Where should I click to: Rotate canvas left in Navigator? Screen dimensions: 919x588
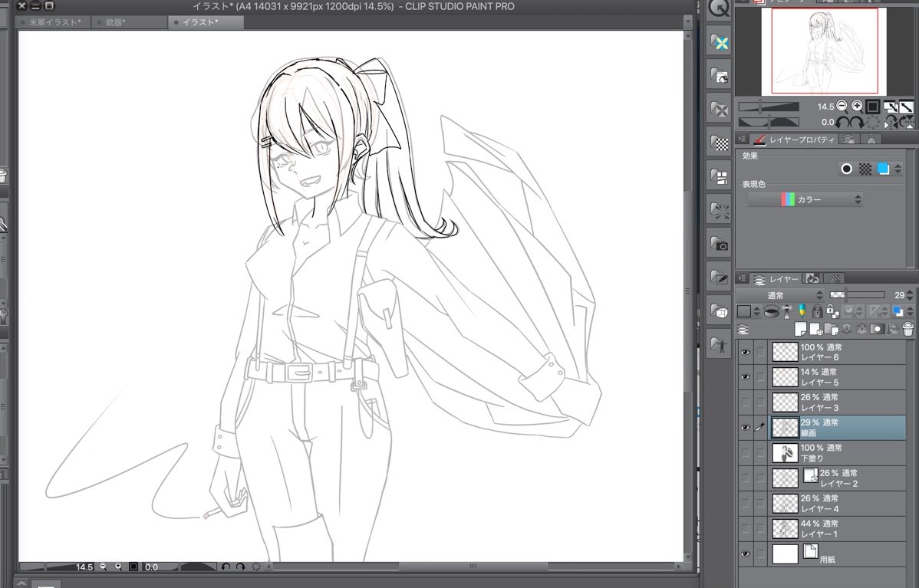[x=842, y=123]
